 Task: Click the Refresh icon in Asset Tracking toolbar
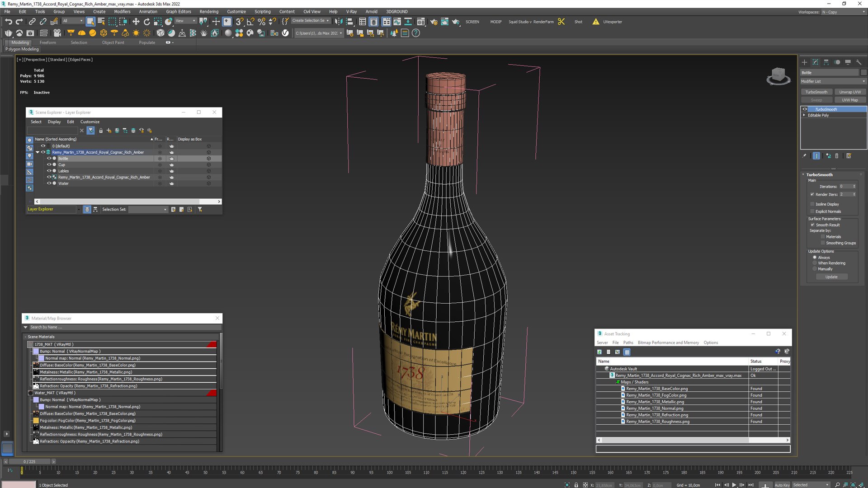599,352
